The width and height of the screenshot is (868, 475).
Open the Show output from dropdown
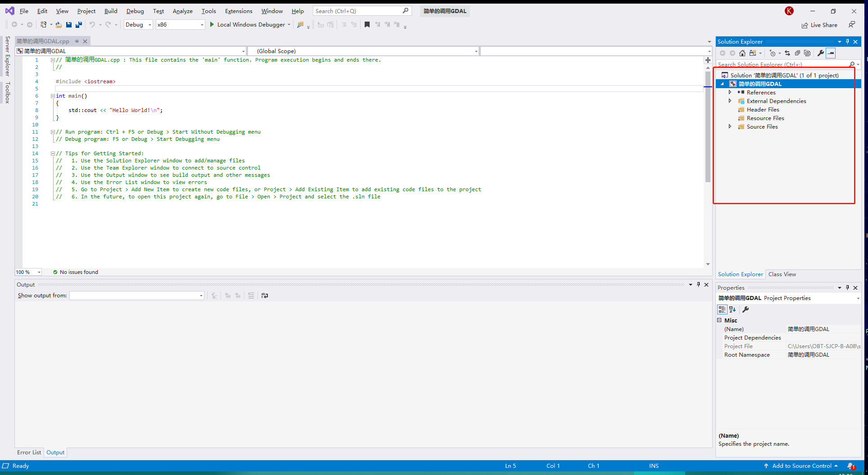tap(137, 296)
